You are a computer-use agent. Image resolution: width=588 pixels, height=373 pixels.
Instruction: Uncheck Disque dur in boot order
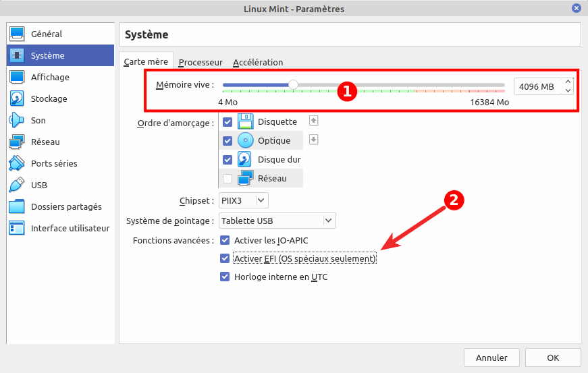click(228, 160)
